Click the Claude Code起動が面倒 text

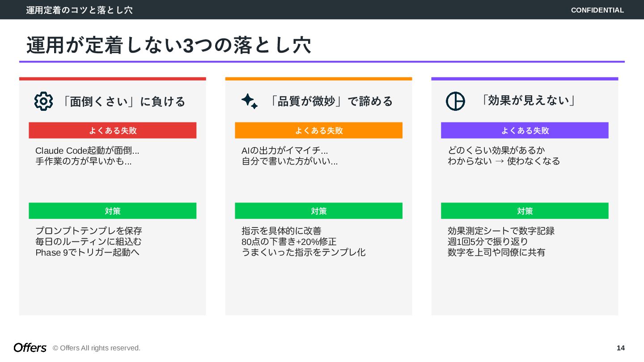(87, 151)
